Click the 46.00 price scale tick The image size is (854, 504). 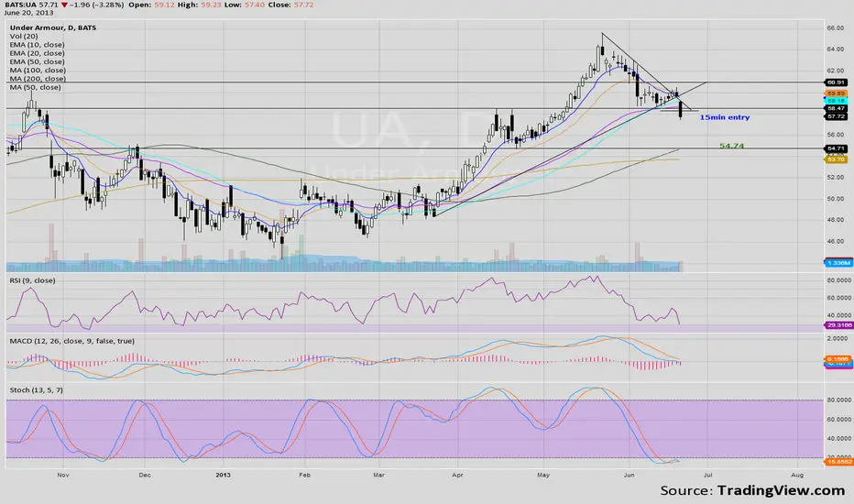click(x=836, y=241)
